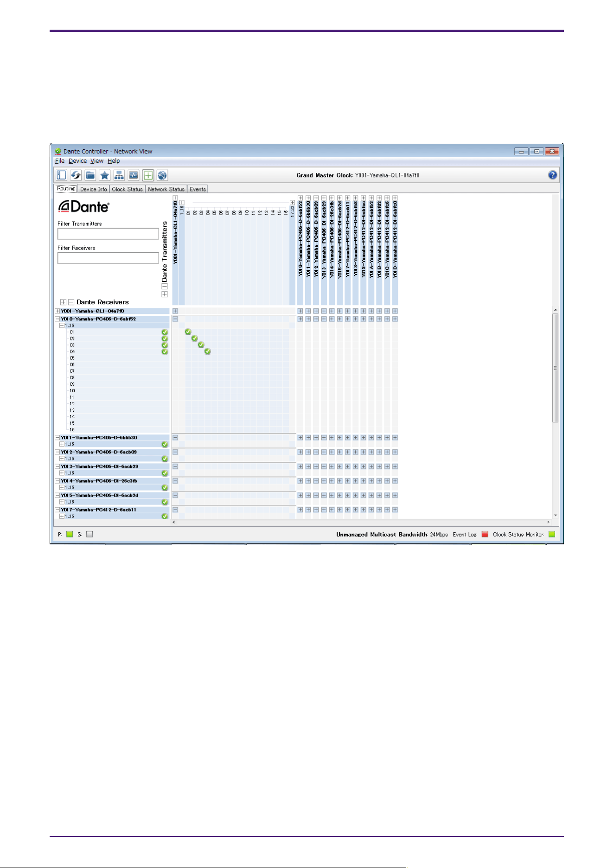
Task: Click the Unmanaged Multicast Bandwidth 24Mbps text
Action: point(392,535)
